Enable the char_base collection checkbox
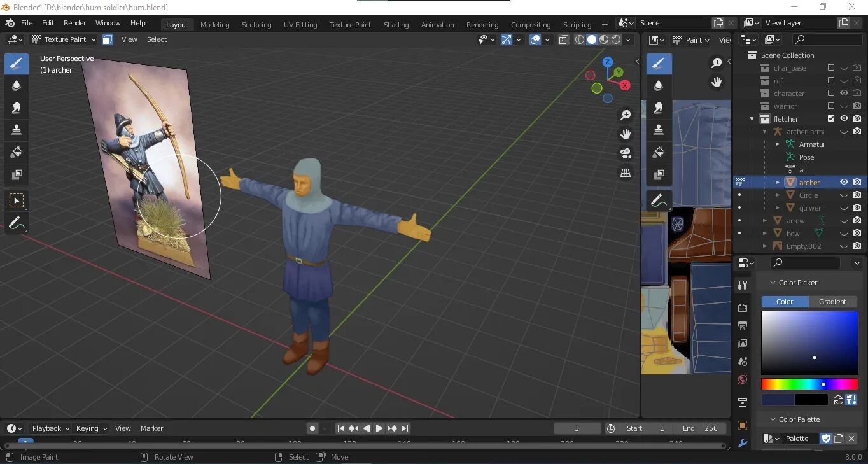The height and width of the screenshot is (464, 868). coord(830,67)
